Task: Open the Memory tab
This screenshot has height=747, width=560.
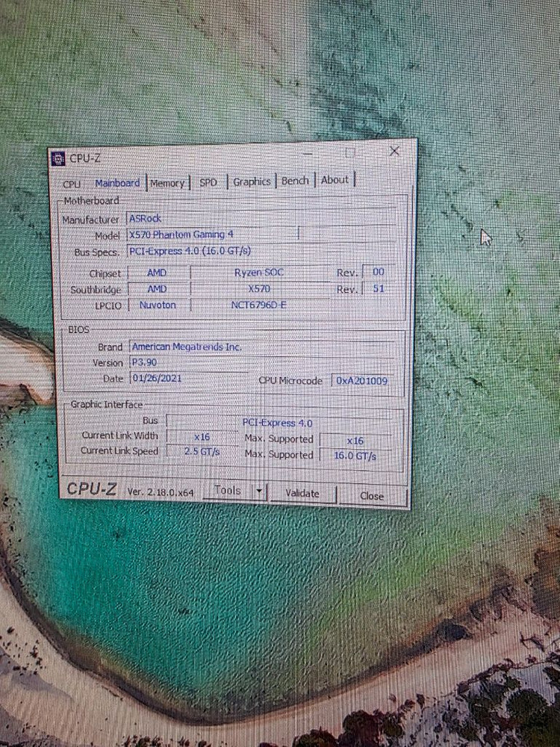Action: (x=167, y=183)
